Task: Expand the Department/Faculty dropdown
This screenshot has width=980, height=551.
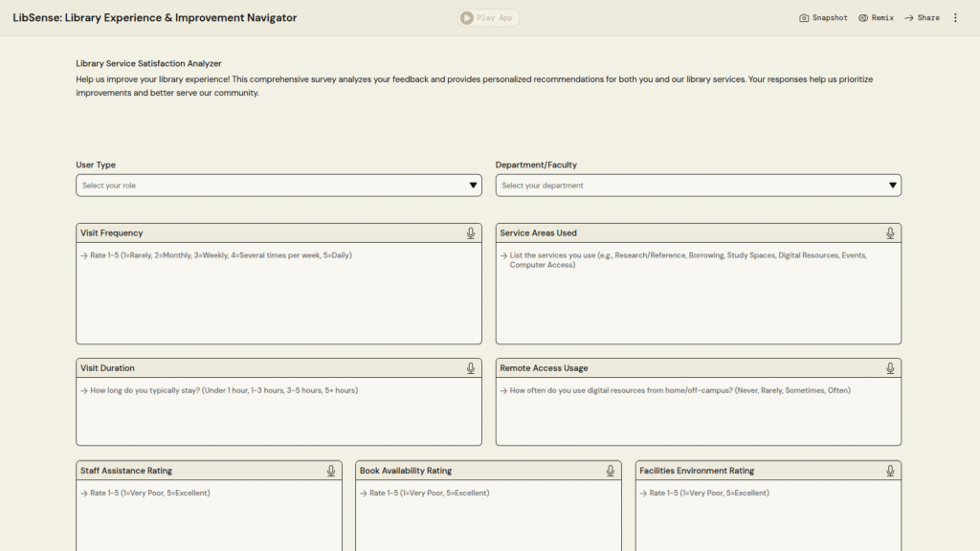Action: pos(698,186)
